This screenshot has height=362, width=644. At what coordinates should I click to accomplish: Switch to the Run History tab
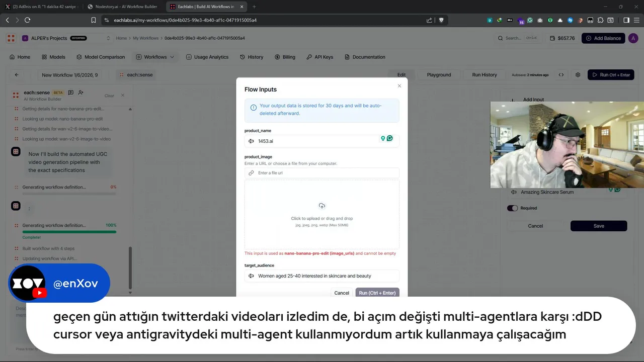485,75
